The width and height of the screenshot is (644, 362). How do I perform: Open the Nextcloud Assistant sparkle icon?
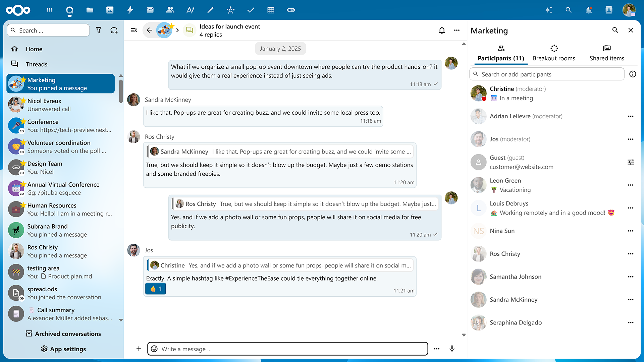pyautogui.click(x=548, y=10)
